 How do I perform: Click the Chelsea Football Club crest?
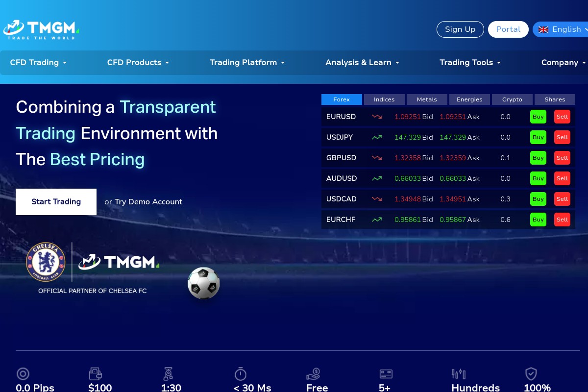pos(46,262)
